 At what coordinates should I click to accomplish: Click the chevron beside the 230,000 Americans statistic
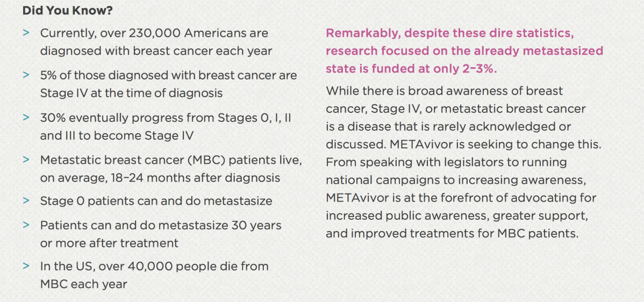pyautogui.click(x=26, y=33)
